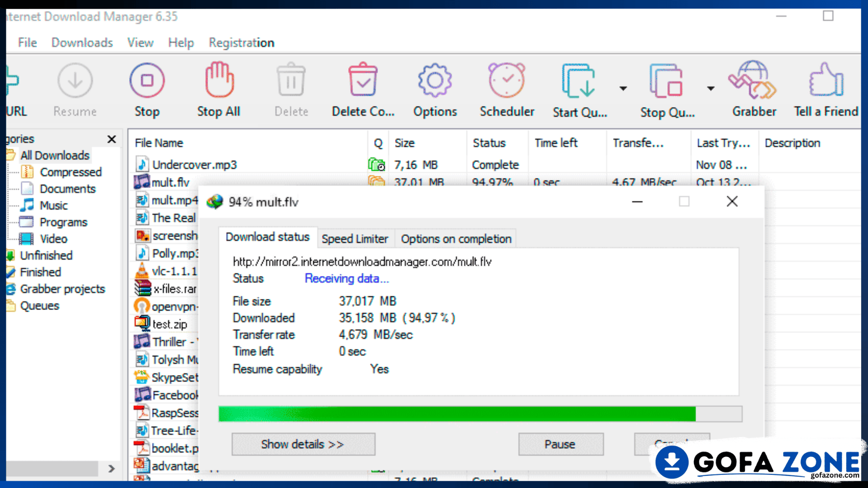This screenshot has height=488, width=868.
Task: Click the Q column header
Action: (378, 143)
